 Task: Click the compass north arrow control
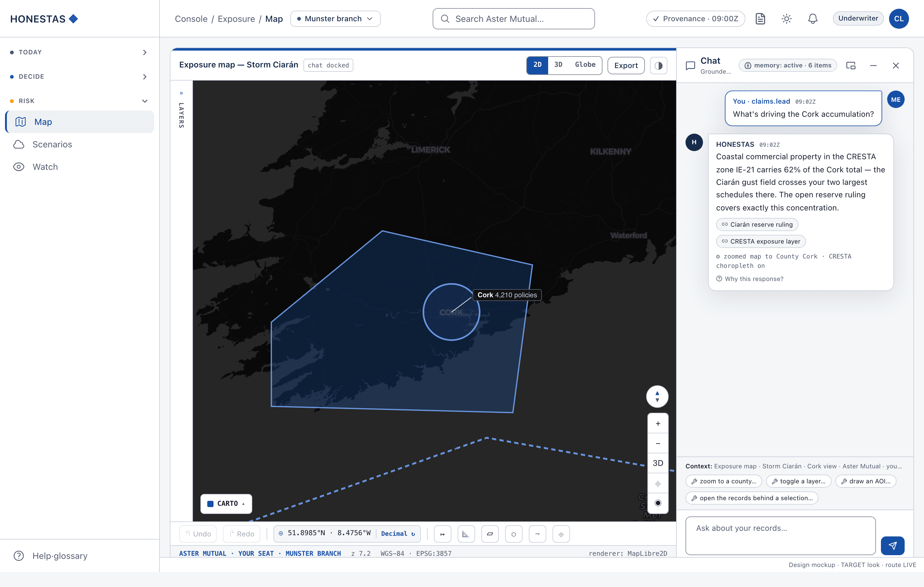(x=657, y=397)
